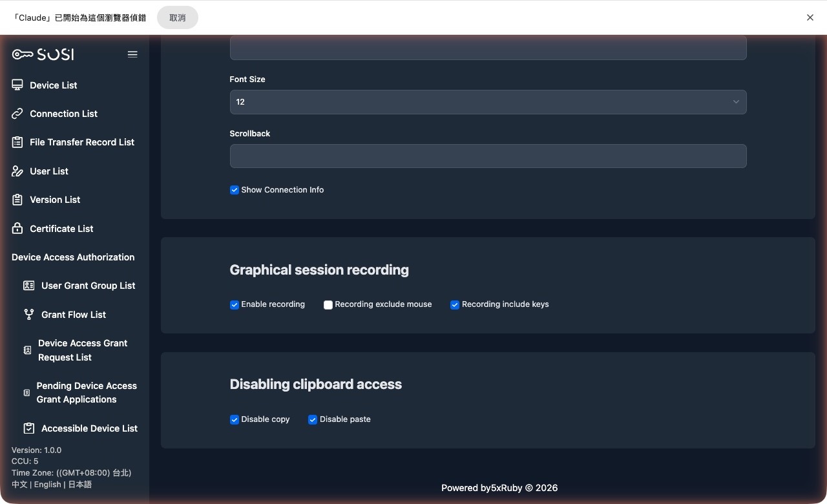Click the Grant Flow List branch icon
827x504 pixels.
click(x=28, y=314)
